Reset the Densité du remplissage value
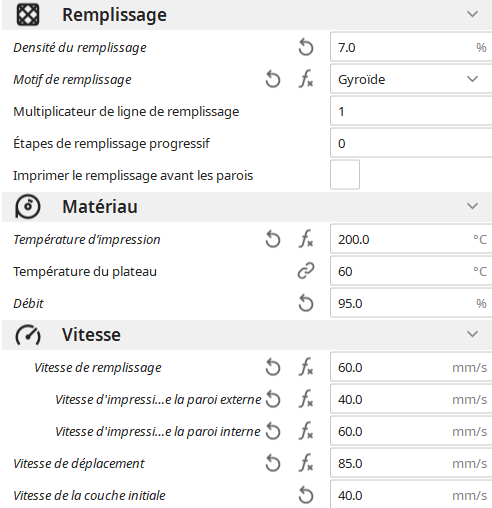Viewport: 492px width, 508px height. pyautogui.click(x=306, y=47)
